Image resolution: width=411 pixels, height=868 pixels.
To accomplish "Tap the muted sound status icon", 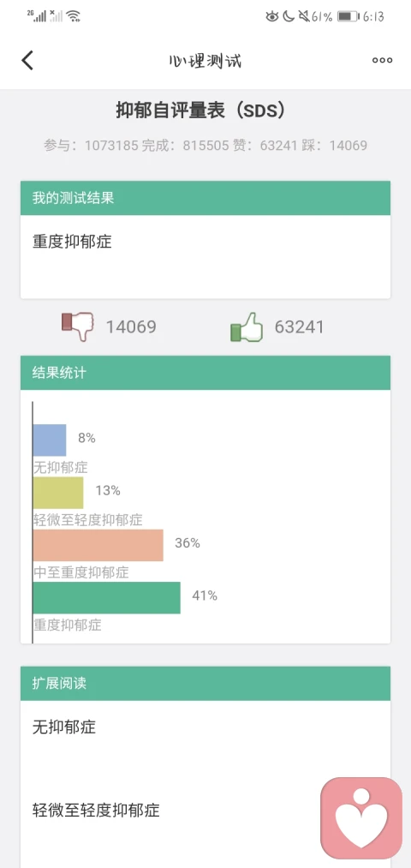I will click(x=304, y=16).
